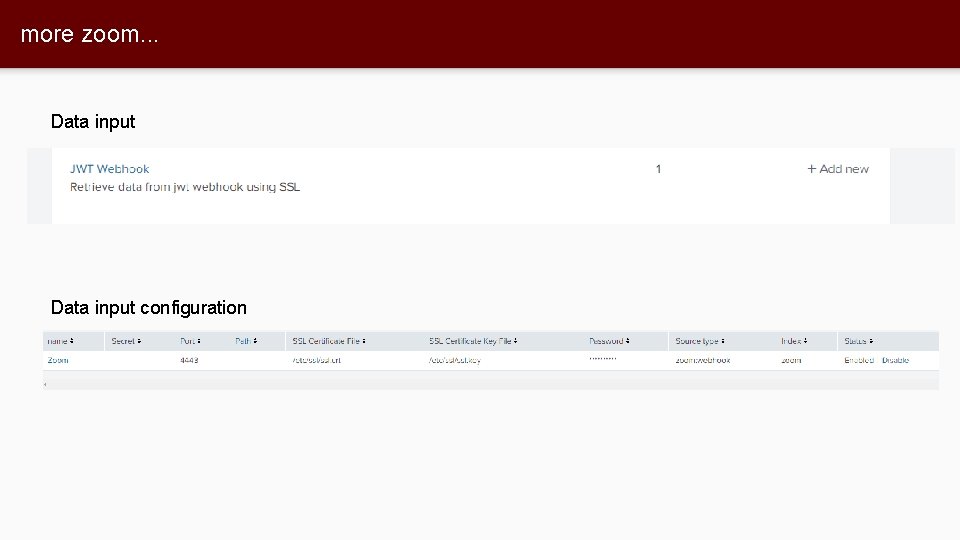Sort by the Index column header
The height and width of the screenshot is (540, 960).
tap(794, 341)
